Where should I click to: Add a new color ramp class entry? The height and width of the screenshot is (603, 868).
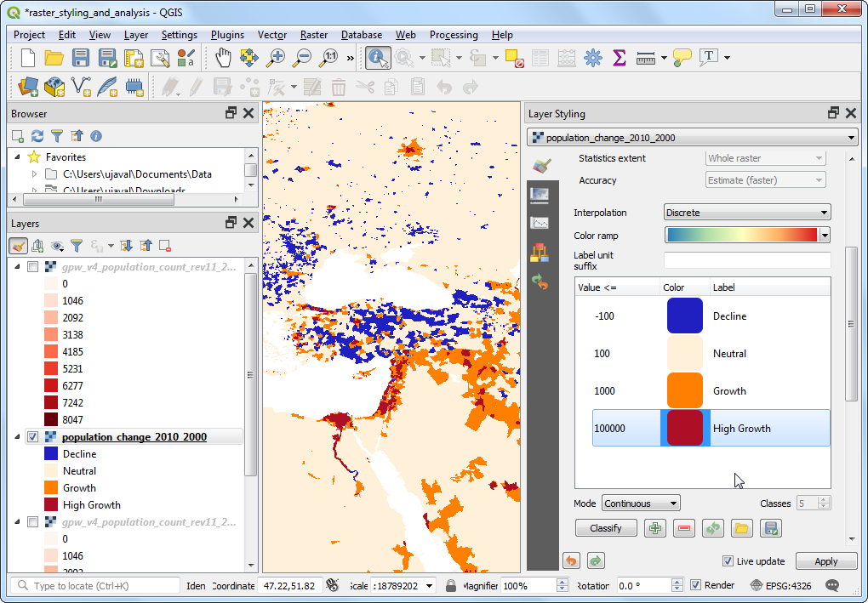click(655, 528)
